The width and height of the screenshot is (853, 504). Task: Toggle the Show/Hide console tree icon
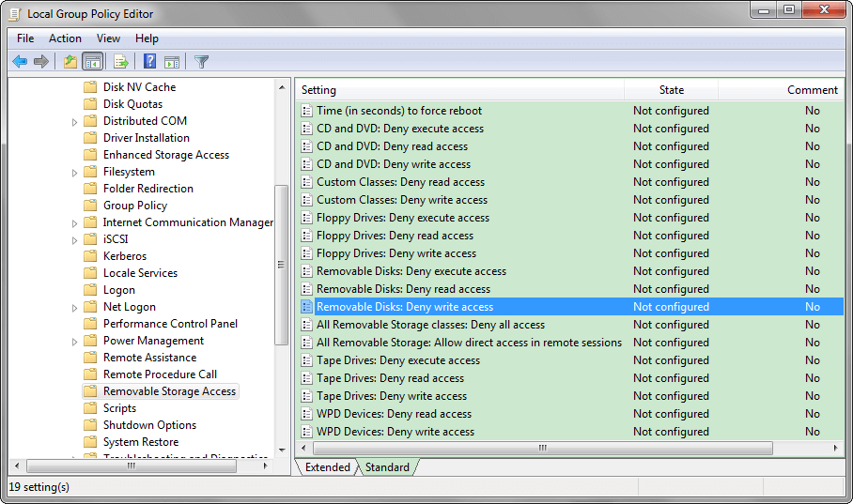92,61
